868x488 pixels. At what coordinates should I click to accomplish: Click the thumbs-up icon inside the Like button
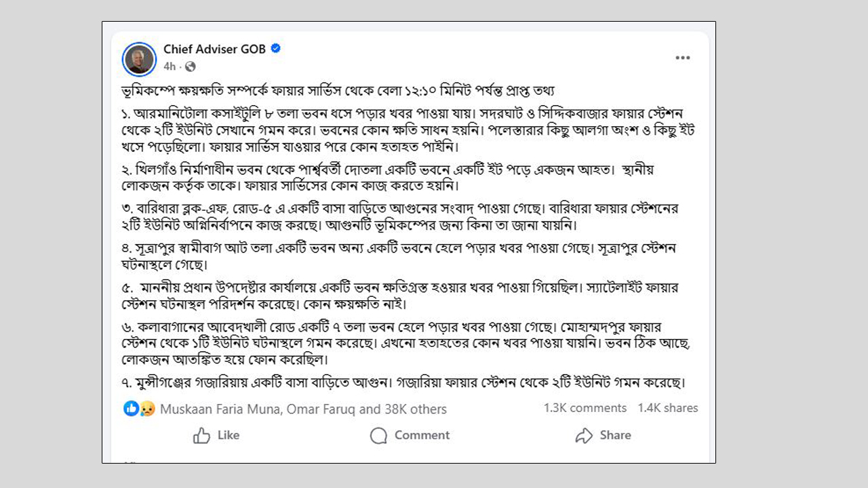point(201,435)
